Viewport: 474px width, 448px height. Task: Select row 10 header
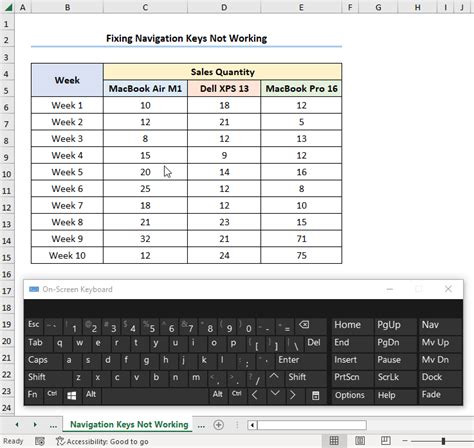click(x=7, y=174)
